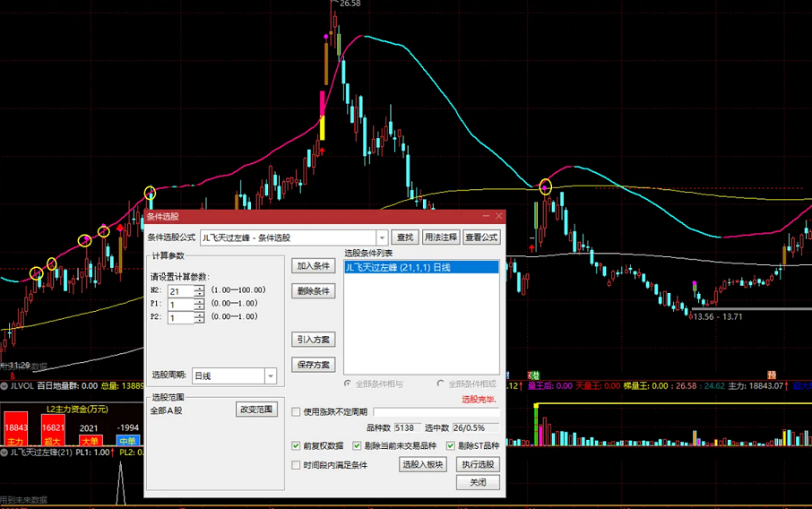The height and width of the screenshot is (509, 812).
Task: Click the red 主力 18843 fund block
Action: (x=15, y=427)
